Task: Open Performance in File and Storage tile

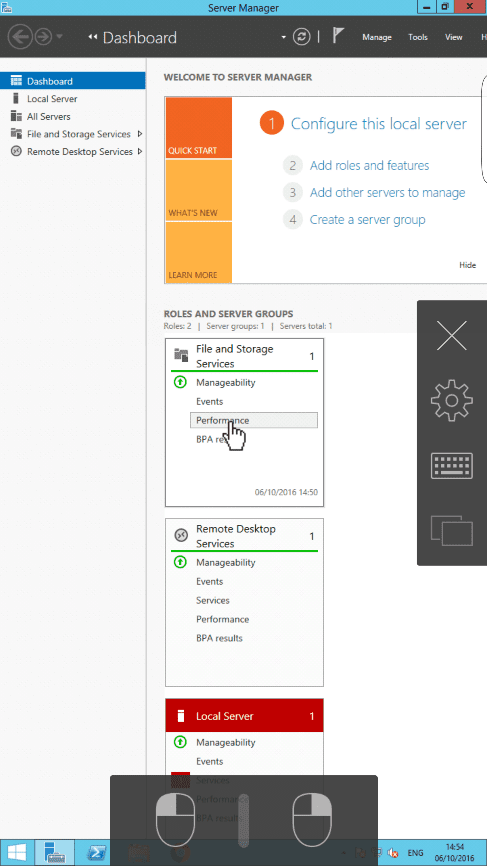Action: (x=253, y=420)
